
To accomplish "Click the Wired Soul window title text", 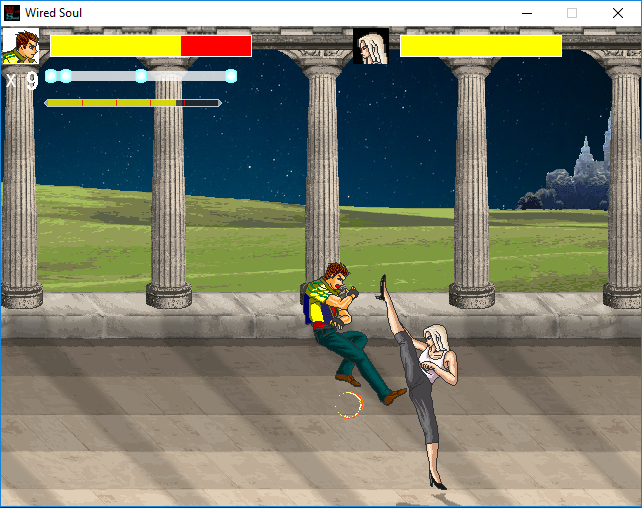I will (x=54, y=13).
